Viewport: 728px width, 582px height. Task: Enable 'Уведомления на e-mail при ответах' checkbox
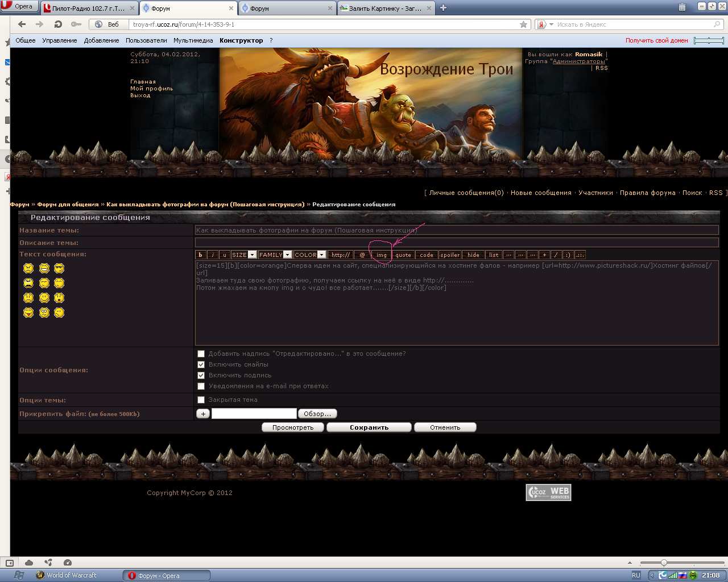pyautogui.click(x=201, y=386)
